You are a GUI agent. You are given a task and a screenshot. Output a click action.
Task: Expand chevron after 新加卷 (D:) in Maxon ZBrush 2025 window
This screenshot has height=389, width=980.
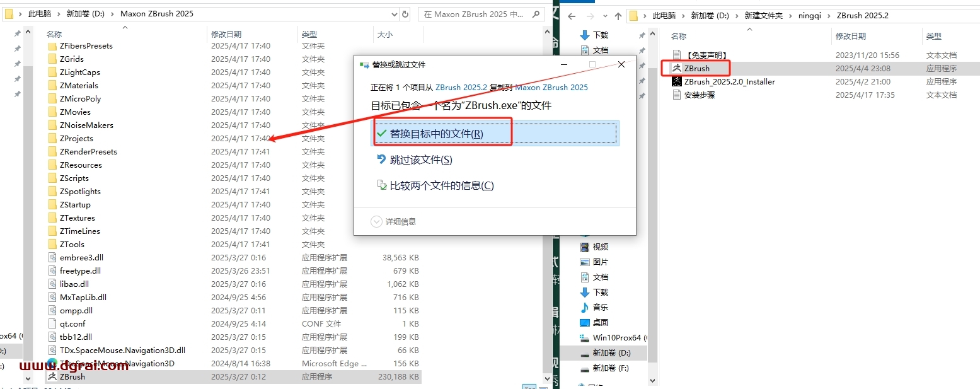coord(113,13)
